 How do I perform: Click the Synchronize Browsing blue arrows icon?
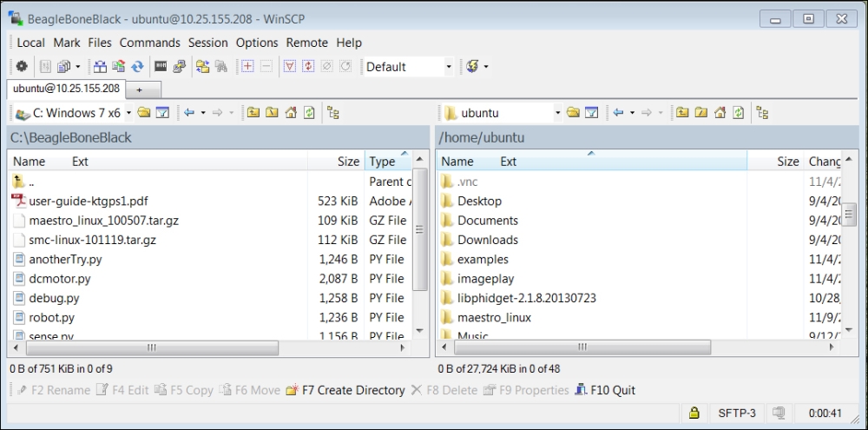point(137,67)
